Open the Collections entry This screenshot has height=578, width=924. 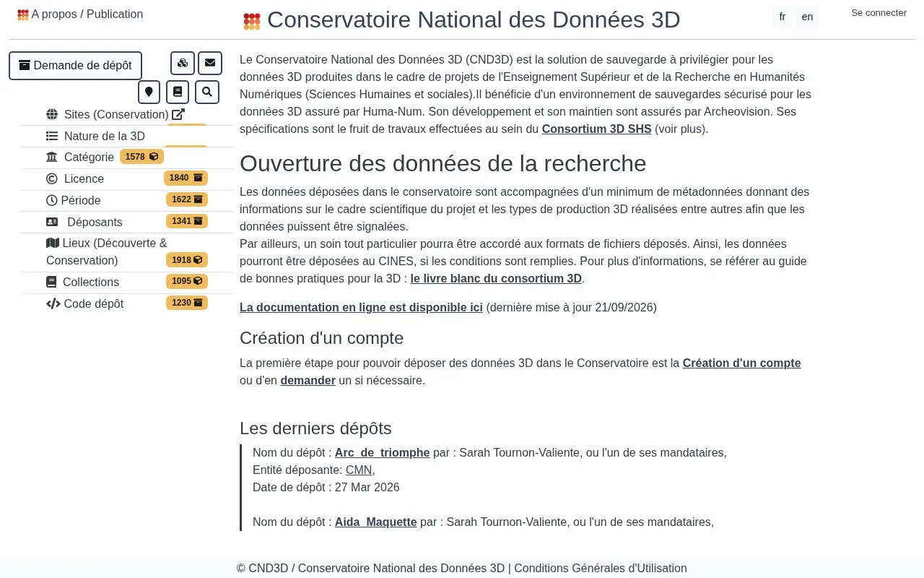pyautogui.click(x=91, y=282)
